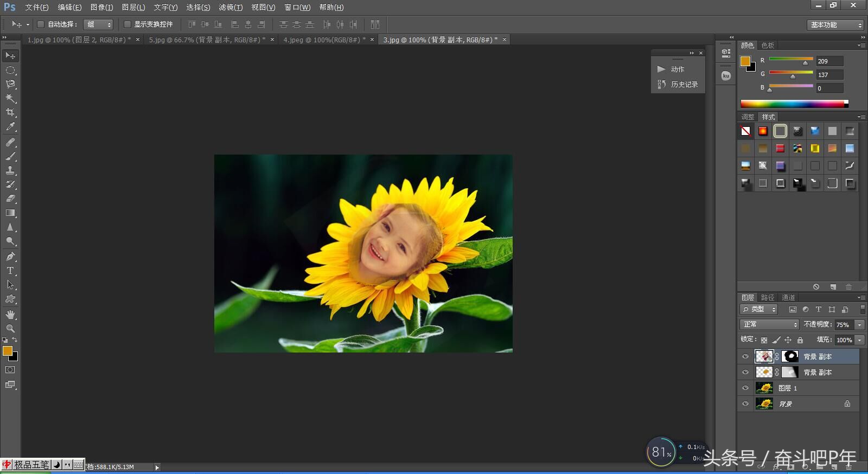868x474 pixels.
Task: Open the 动作 panel
Action: tap(677, 69)
